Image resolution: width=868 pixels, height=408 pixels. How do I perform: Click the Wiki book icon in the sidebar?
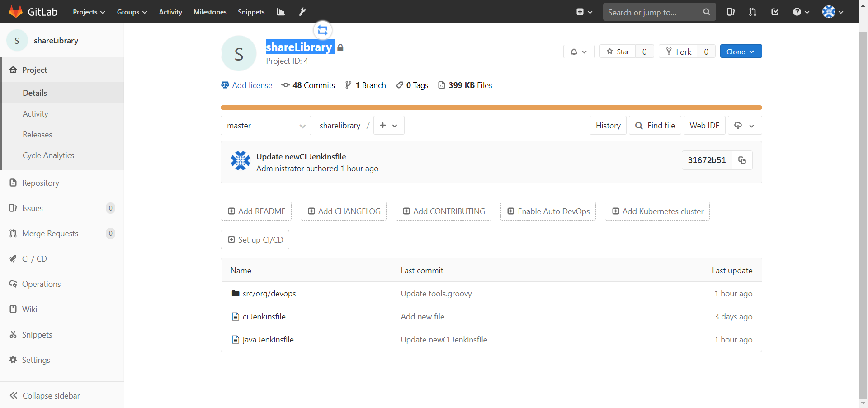click(x=13, y=310)
